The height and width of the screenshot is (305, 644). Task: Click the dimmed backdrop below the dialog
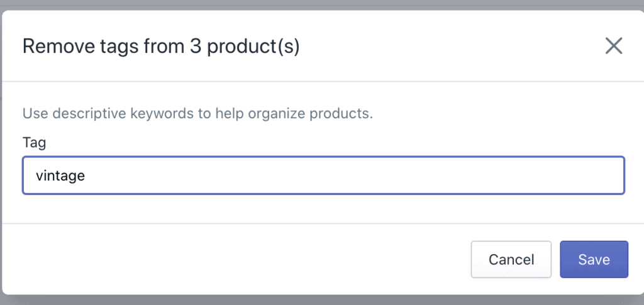click(x=322, y=300)
